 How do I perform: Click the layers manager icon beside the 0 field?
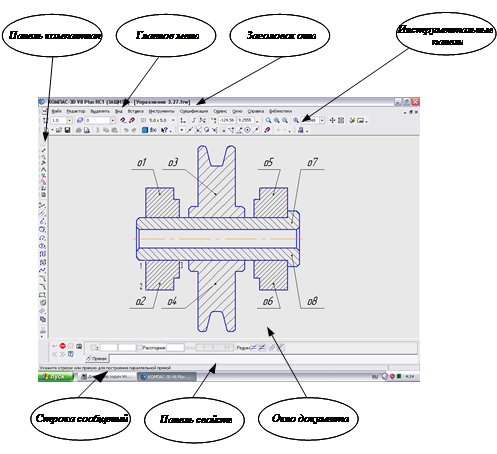tap(80, 120)
